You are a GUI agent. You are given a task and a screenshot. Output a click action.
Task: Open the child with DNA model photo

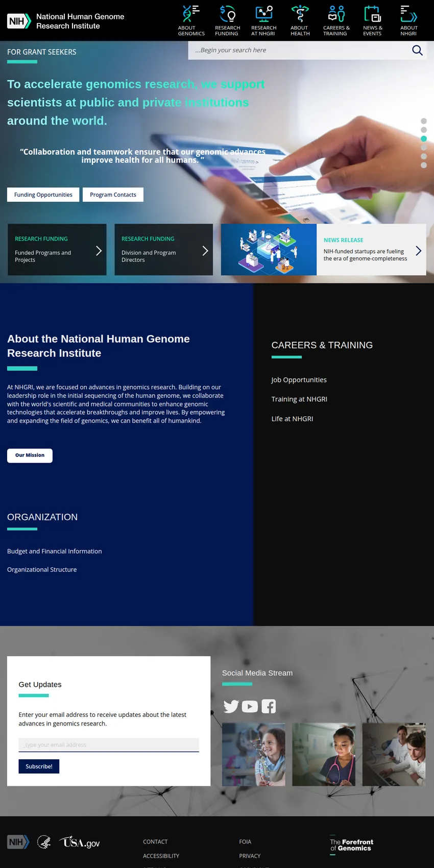coord(254,754)
